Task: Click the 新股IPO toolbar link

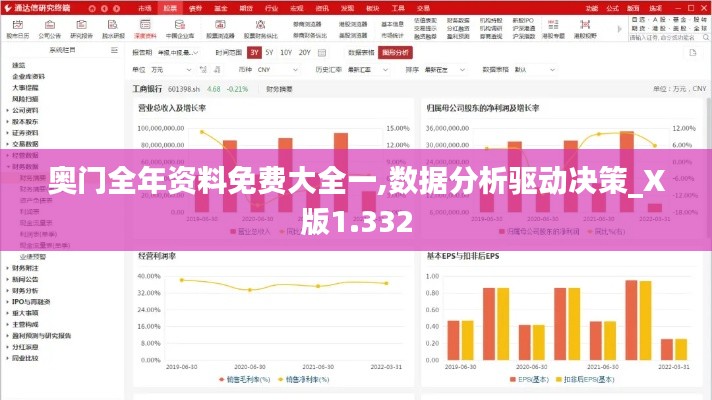Action: click(x=523, y=21)
